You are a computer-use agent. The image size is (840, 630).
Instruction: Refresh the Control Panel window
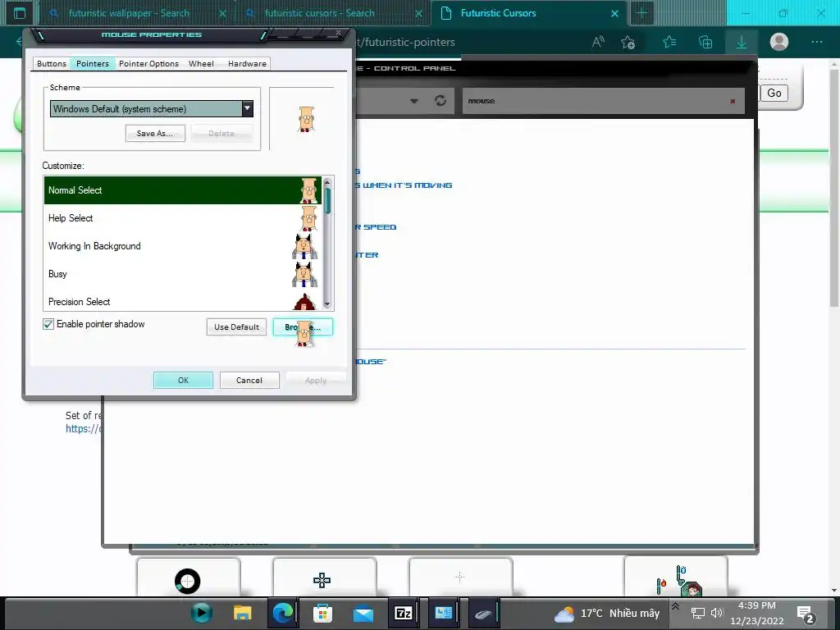[441, 101]
